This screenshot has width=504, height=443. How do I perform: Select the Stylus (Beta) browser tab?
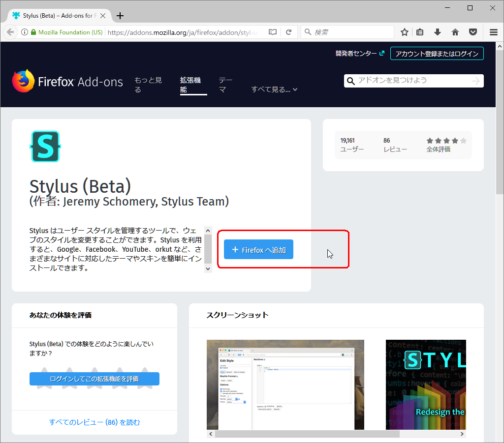60,16
